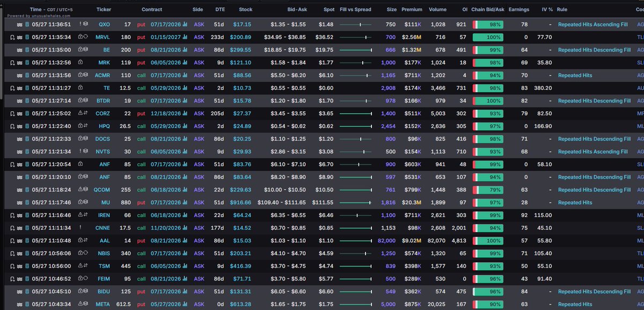Open QXO's Repeated Hits Ascending Fill rule
The image size is (644, 310).
[593, 24]
